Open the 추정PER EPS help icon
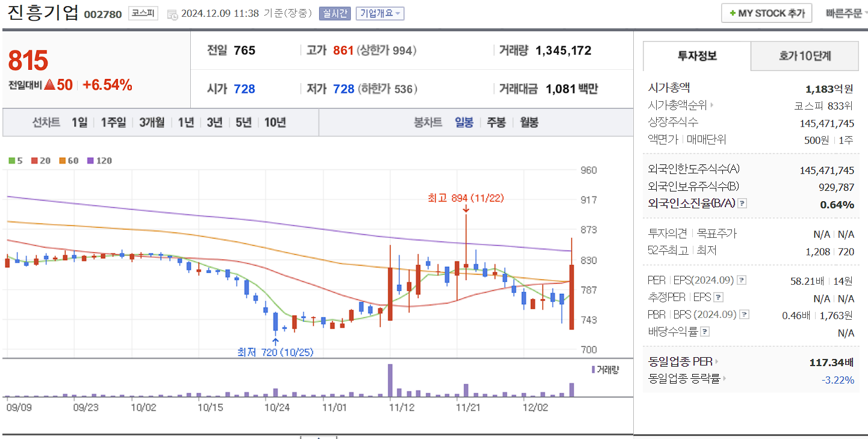This screenshot has height=439, width=868. point(718,297)
